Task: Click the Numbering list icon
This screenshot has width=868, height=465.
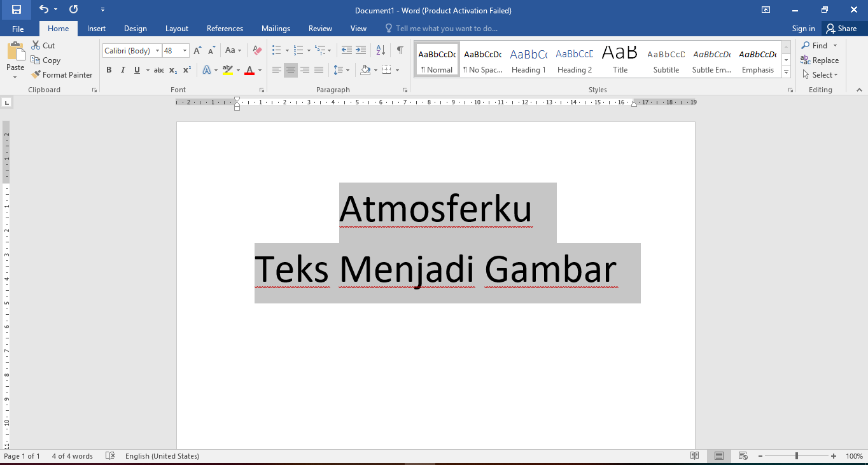Action: [298, 50]
